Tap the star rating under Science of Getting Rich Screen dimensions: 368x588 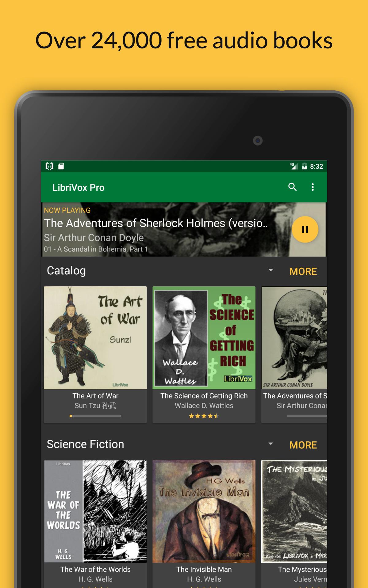point(204,416)
